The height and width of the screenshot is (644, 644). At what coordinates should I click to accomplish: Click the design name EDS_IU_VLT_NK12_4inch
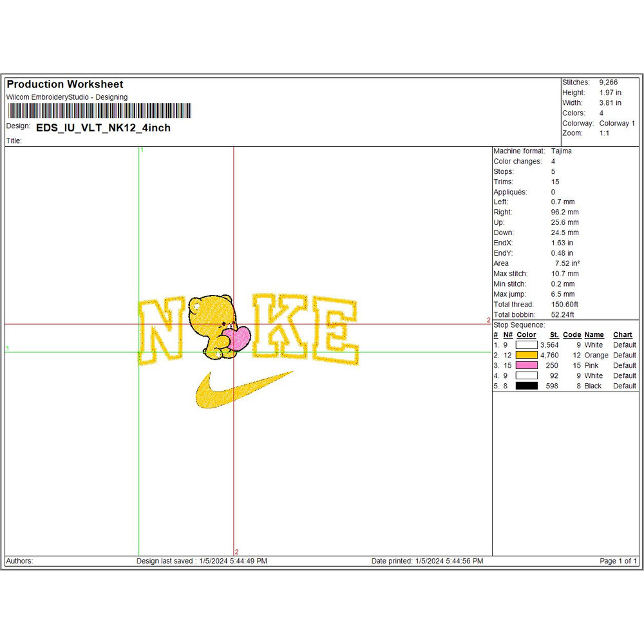pyautogui.click(x=103, y=128)
